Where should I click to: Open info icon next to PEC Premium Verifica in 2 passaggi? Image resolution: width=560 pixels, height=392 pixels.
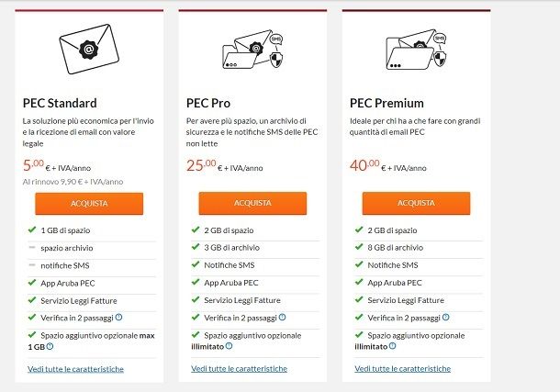tap(446, 317)
